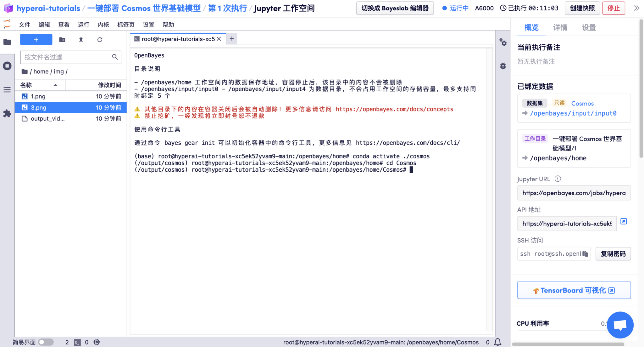Screen dimensions: 644x347
Task: Open the extension manager puzzle icon
Action: tap(7, 113)
